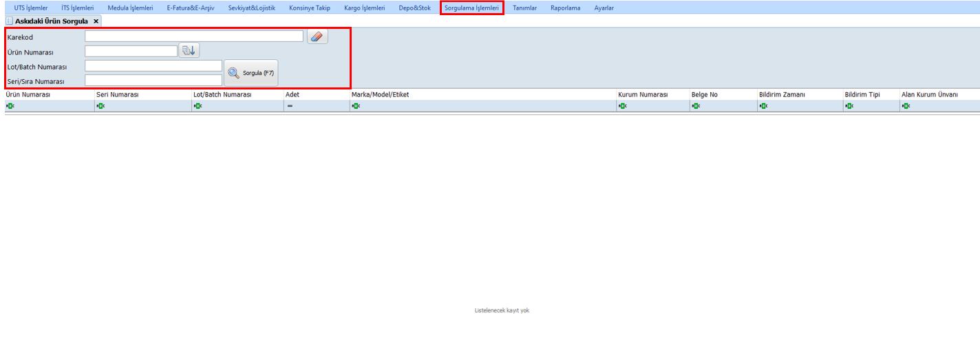Click the filter icon under Ürün Numarası column
The height and width of the screenshot is (353, 980).
[10, 106]
